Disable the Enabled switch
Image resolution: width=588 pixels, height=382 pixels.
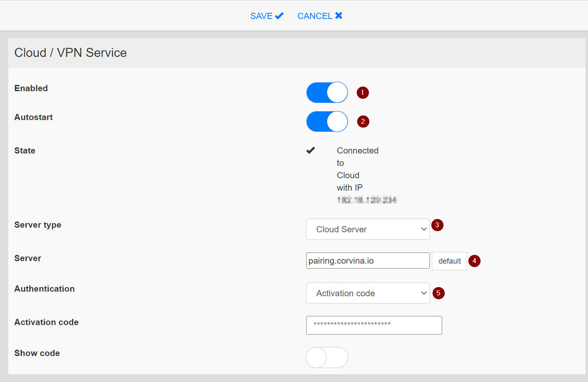[x=327, y=92]
